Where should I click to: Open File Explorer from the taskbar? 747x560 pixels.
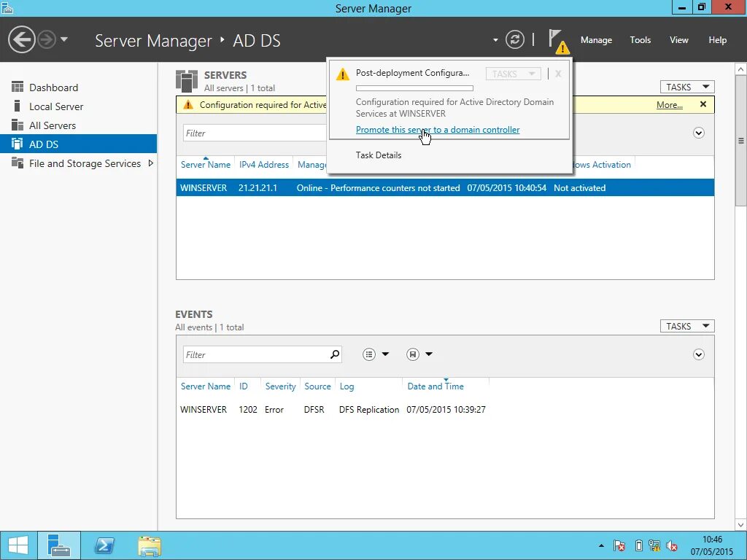click(x=149, y=545)
